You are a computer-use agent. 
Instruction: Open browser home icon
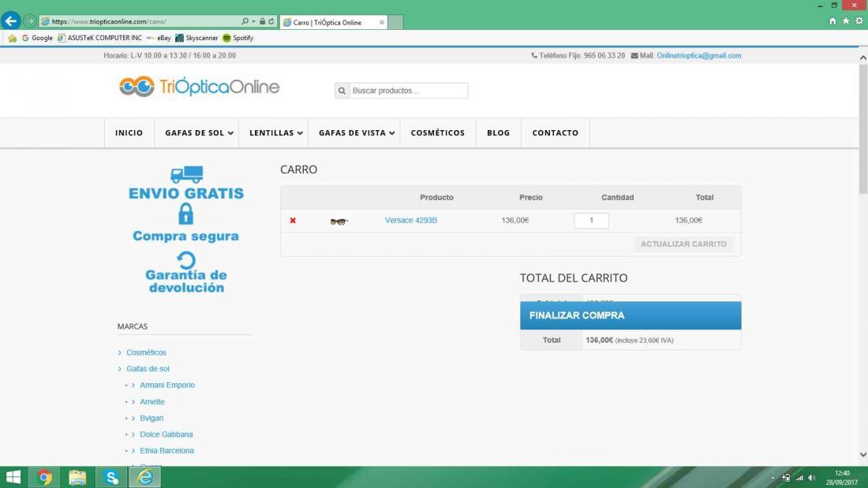pos(832,21)
